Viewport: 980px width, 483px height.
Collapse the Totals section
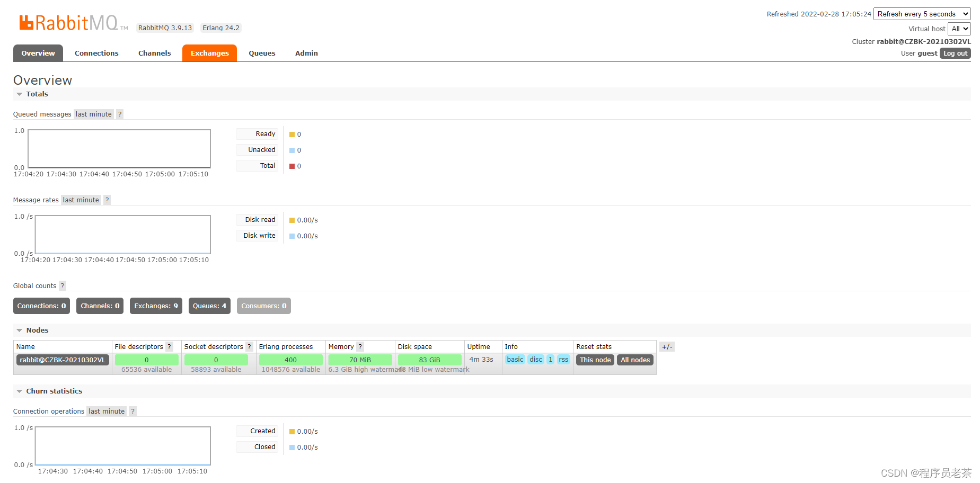pos(20,94)
